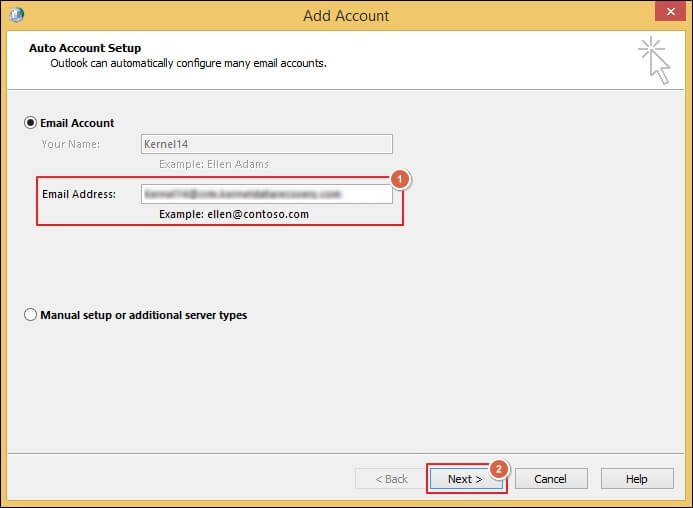Click the 'Email Address:' field label
Screen dimensions: 693x508
pyautogui.click(x=79, y=194)
